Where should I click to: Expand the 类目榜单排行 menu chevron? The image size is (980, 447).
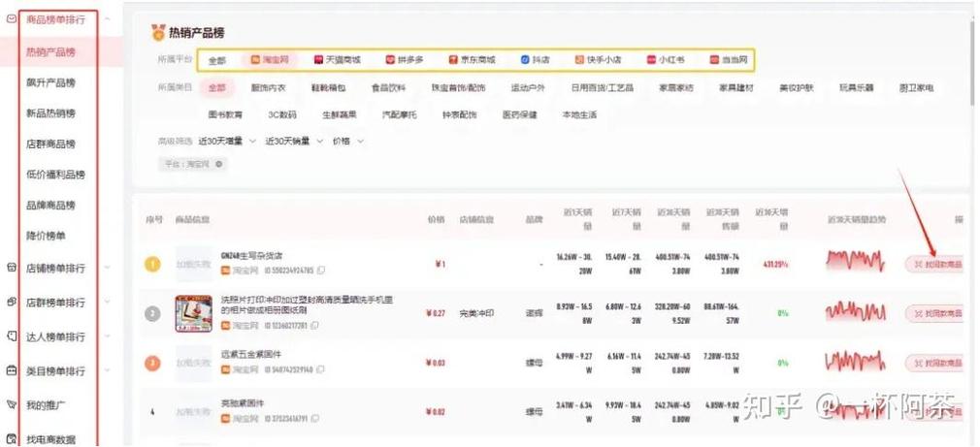point(108,370)
